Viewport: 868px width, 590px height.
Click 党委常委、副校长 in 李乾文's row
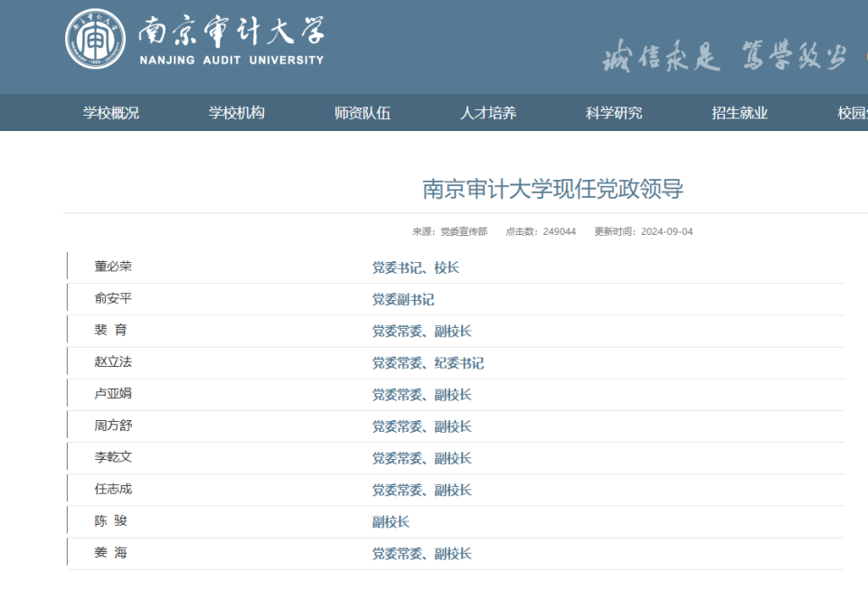[422, 459]
